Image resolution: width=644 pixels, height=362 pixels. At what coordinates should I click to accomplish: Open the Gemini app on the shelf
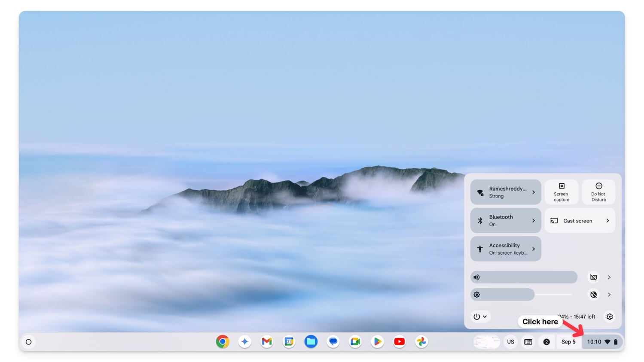tap(245, 342)
